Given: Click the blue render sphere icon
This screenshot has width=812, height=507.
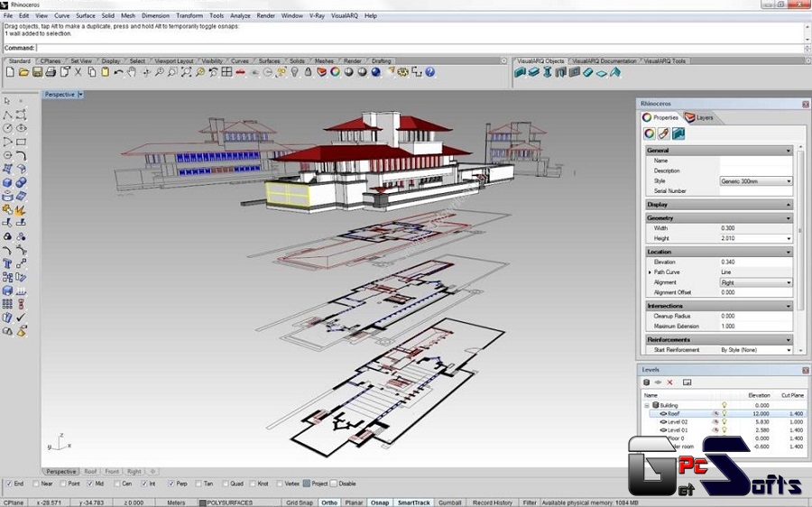Looking at the screenshot, I should click(376, 72).
